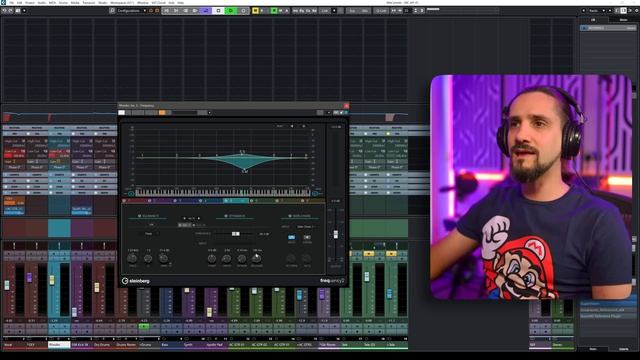Open the MIDI menu
This screenshot has height=360, width=640.
tap(52, 2)
